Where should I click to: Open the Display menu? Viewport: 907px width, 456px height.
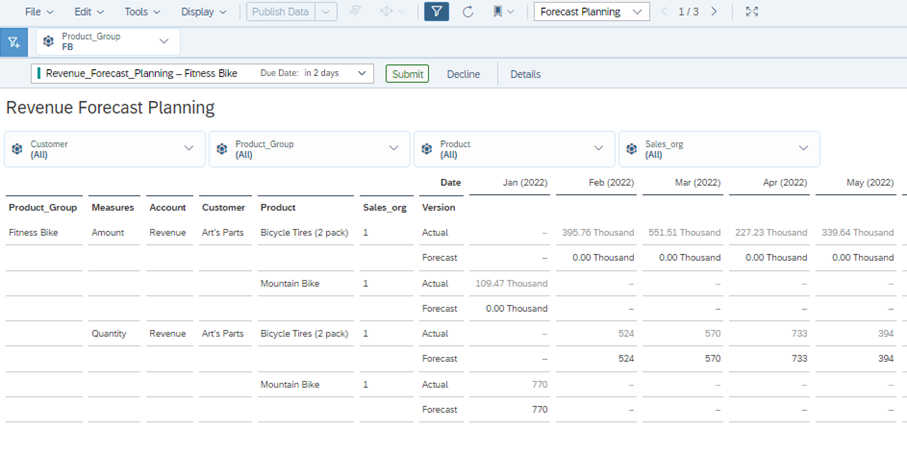click(x=203, y=12)
